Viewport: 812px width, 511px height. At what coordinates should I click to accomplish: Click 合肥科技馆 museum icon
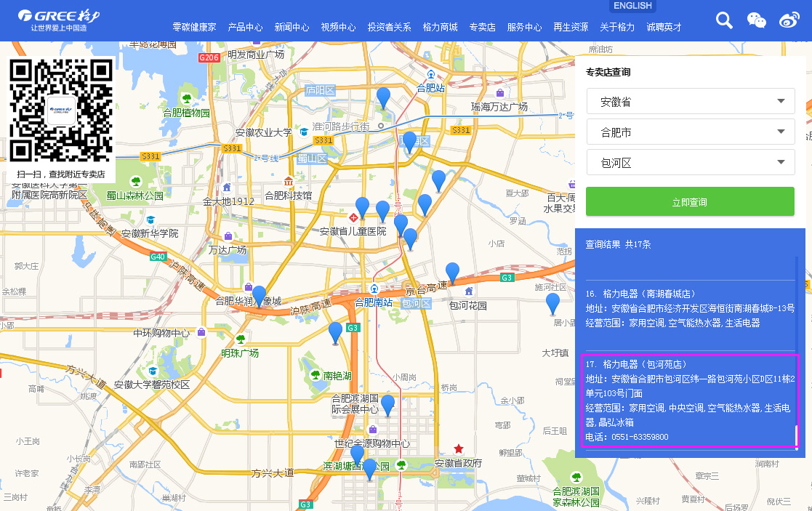coord(289,182)
